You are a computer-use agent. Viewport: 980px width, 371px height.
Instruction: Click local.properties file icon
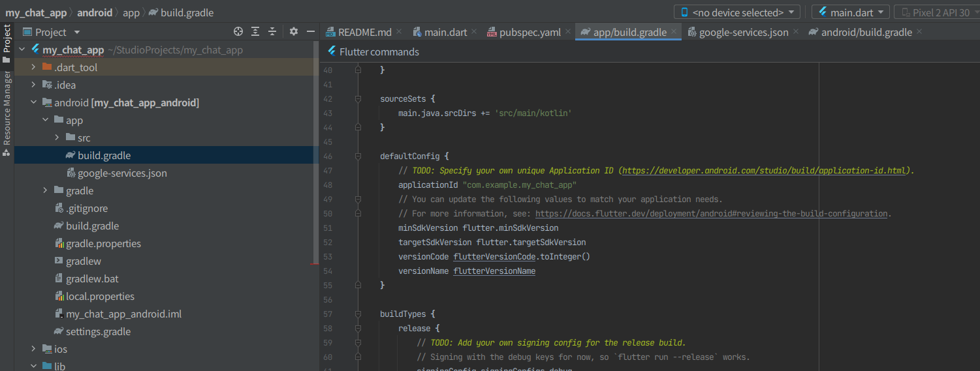[x=59, y=296]
